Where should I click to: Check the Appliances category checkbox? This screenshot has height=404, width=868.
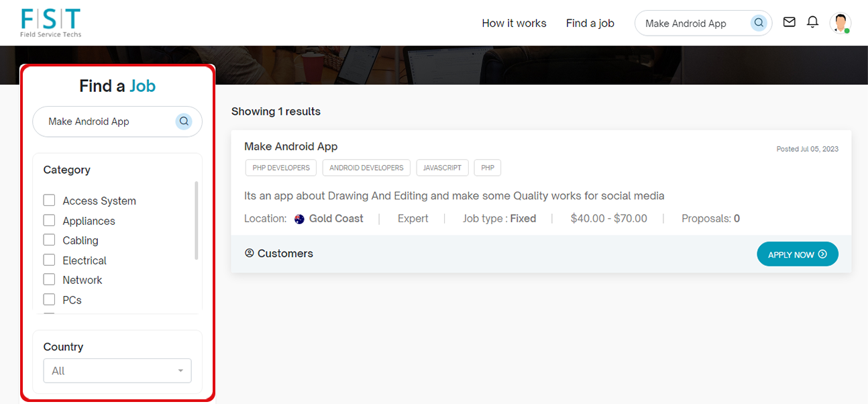tap(49, 221)
